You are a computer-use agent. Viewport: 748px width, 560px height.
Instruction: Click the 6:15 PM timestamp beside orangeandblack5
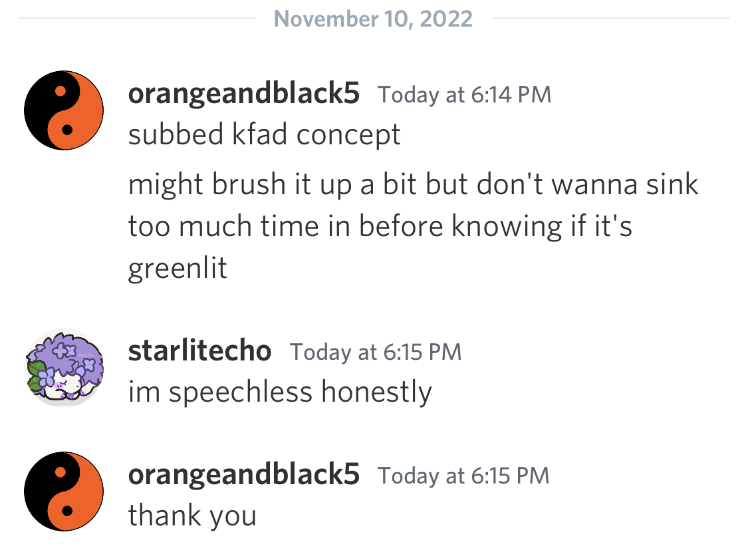point(463,476)
